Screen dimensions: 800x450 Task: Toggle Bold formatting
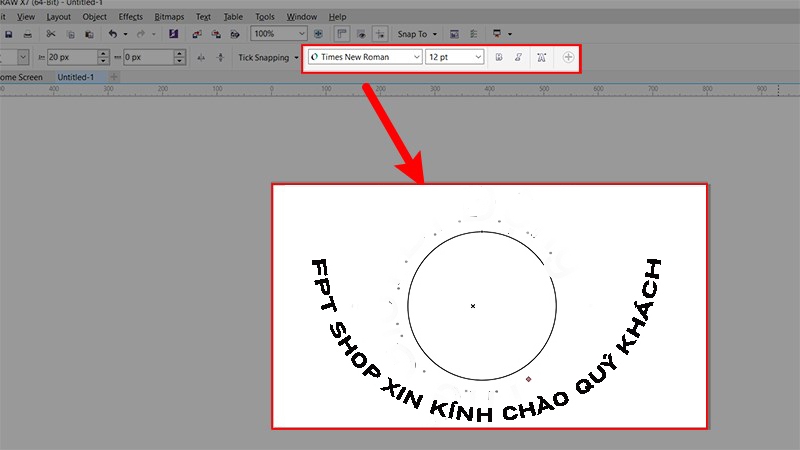(499, 57)
